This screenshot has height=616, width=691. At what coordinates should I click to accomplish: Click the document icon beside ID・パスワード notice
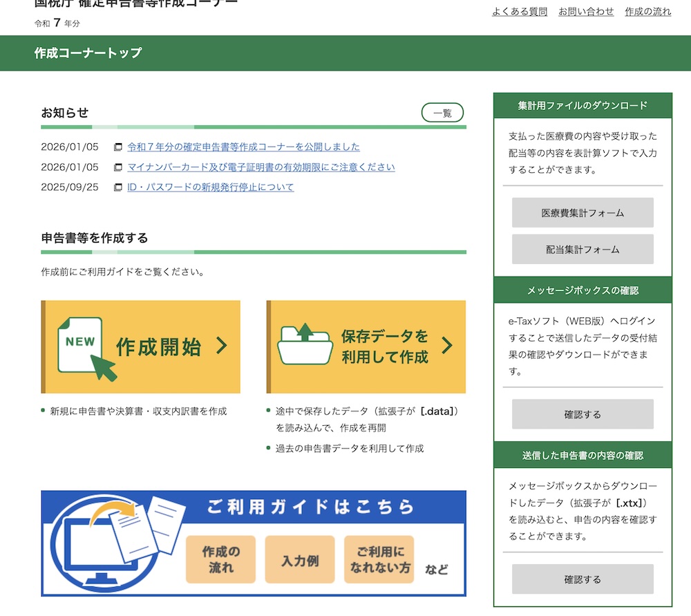click(x=120, y=187)
